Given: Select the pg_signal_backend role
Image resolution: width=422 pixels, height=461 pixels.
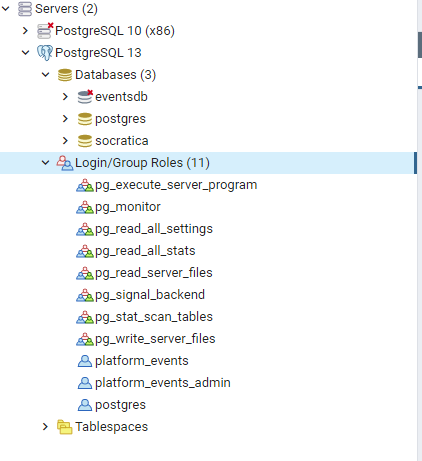Looking at the screenshot, I should click(150, 295).
